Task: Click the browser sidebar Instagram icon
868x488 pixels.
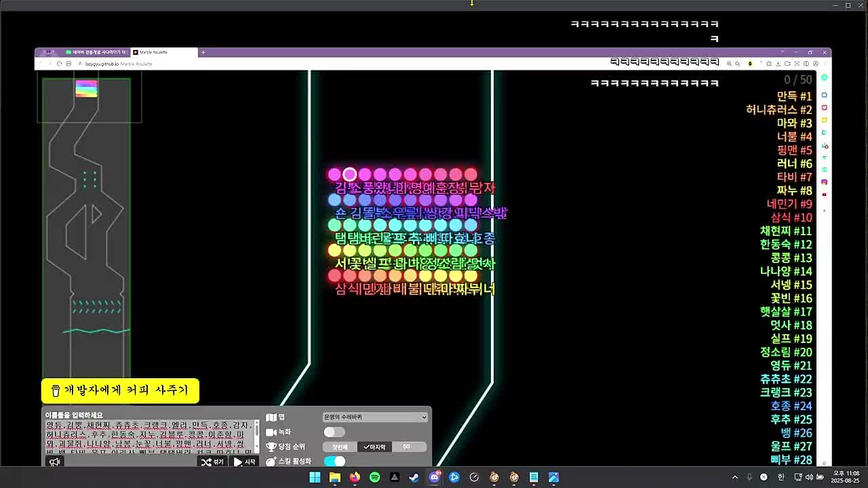Action: tap(824, 182)
